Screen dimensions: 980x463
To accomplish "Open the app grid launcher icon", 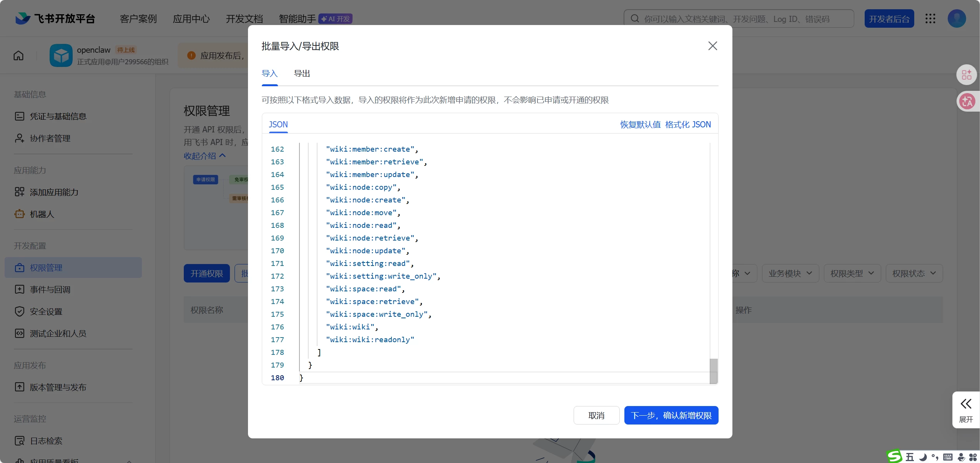I will pos(930,18).
